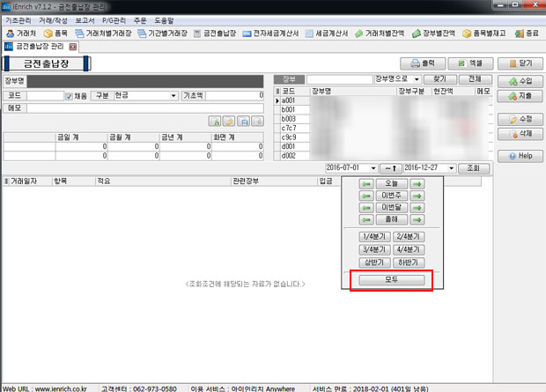
Task: Open the 거래/작성 menu
Action: coord(52,18)
